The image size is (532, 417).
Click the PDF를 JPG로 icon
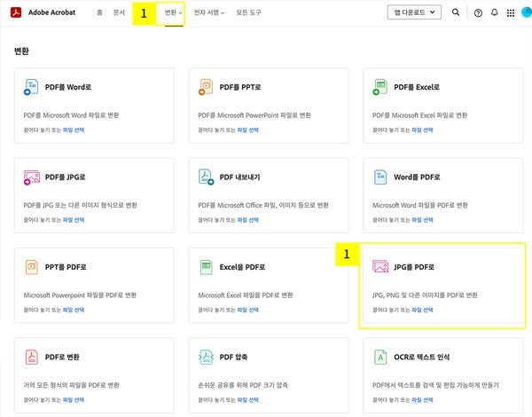click(32, 177)
